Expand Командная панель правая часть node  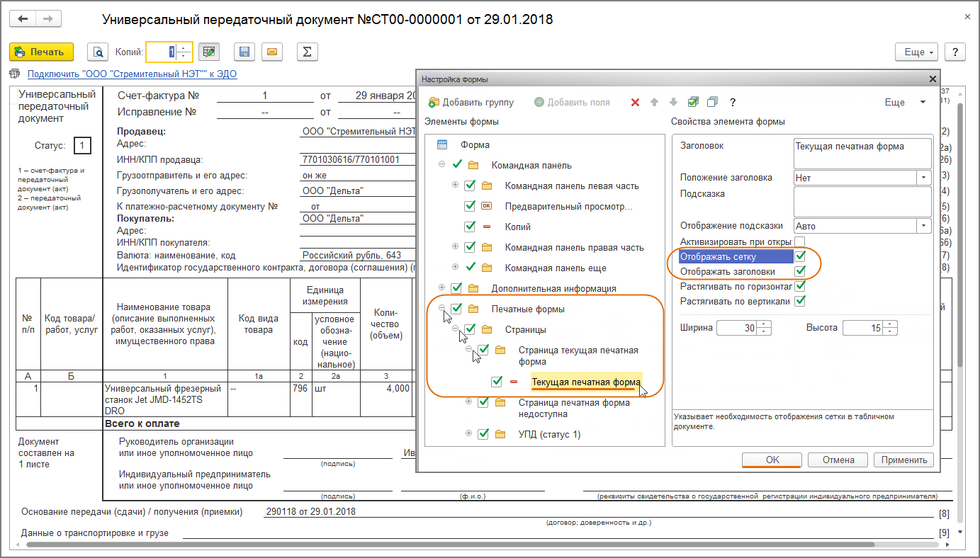pyautogui.click(x=455, y=247)
